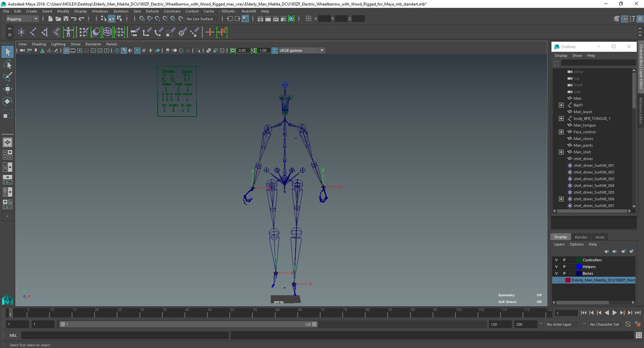Screen dimensions: 644x348
Task: Open the Skeleton menu
Action: 121,11
